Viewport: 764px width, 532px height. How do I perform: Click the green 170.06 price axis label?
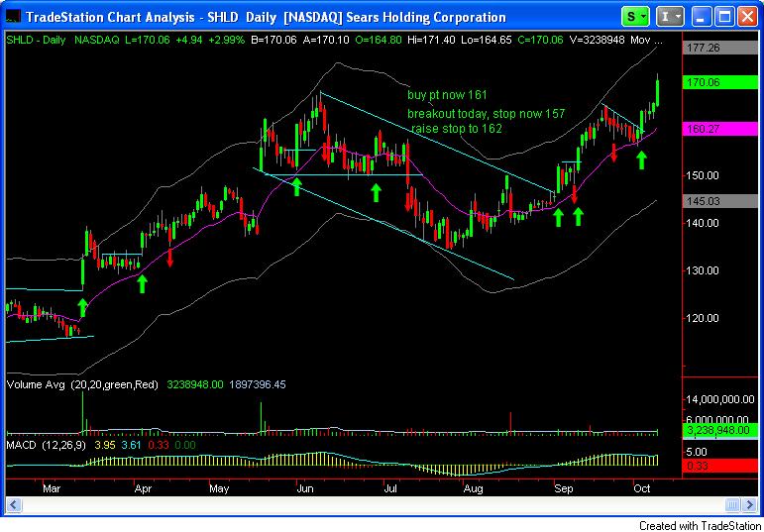721,82
